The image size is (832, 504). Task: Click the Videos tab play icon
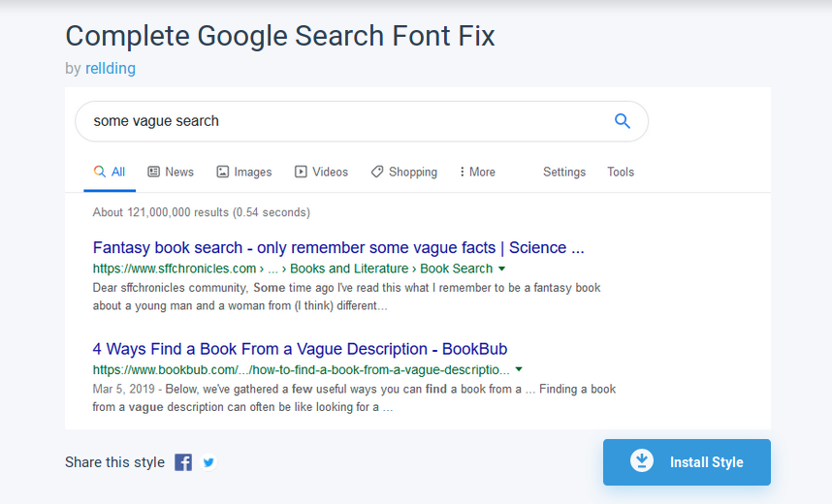(x=301, y=172)
